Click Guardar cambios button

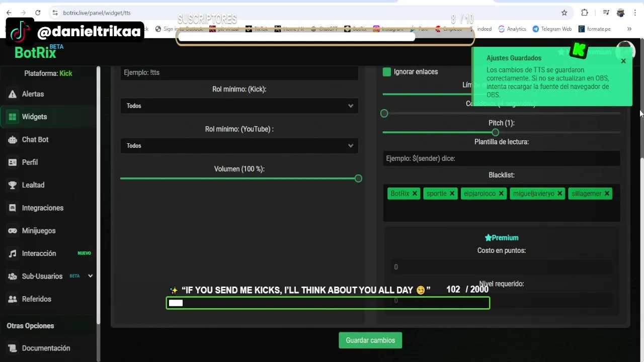click(370, 340)
